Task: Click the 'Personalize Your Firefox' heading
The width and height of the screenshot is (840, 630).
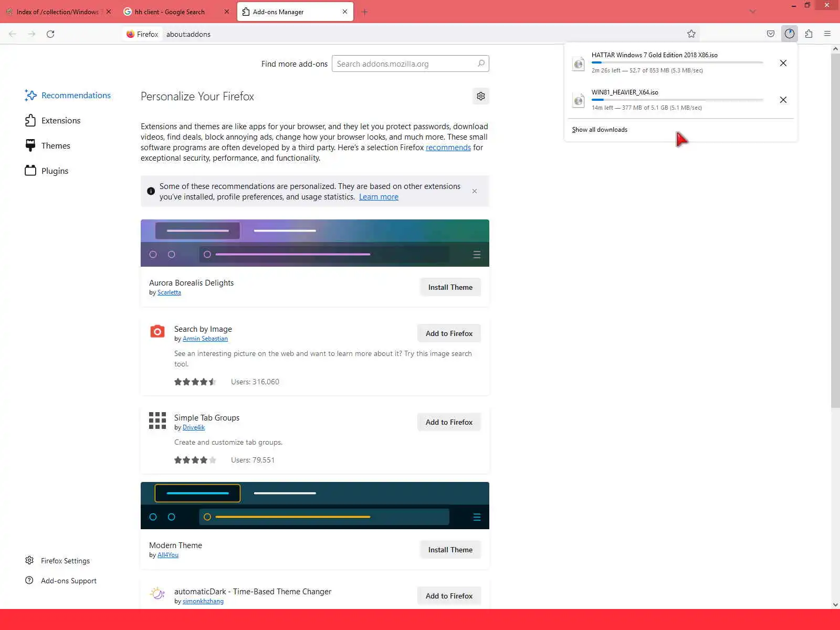Action: tap(197, 96)
